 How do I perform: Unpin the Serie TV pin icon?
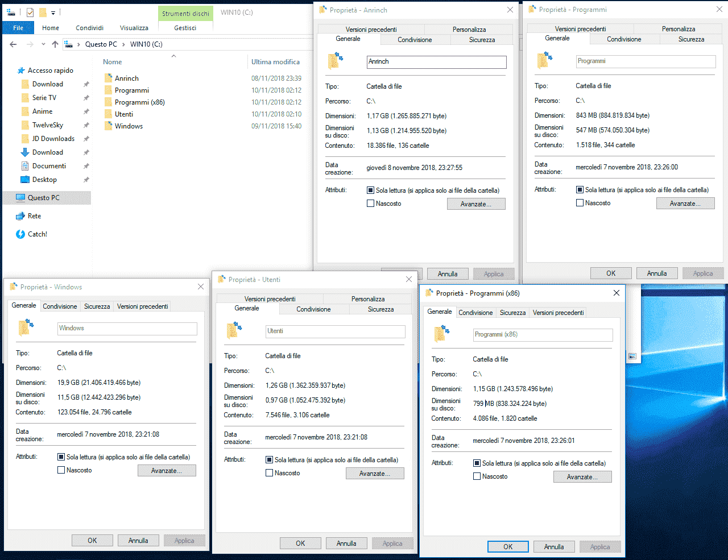pyautogui.click(x=86, y=98)
